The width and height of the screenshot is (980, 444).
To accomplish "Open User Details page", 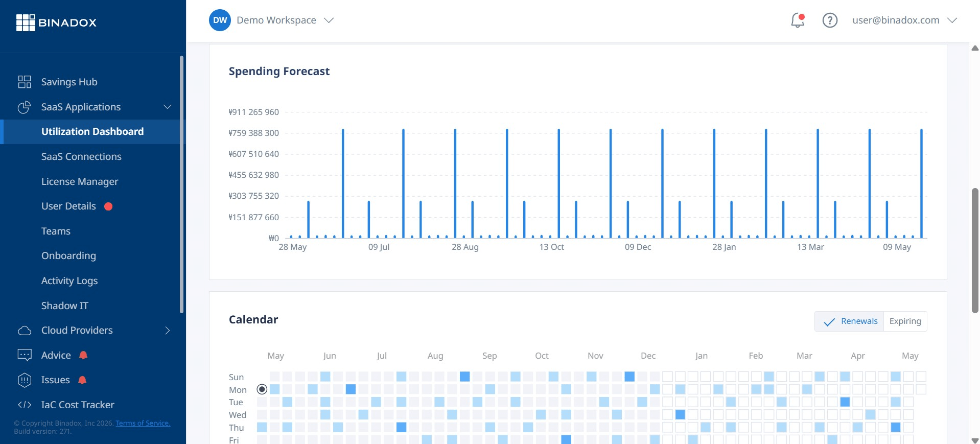I will (68, 206).
